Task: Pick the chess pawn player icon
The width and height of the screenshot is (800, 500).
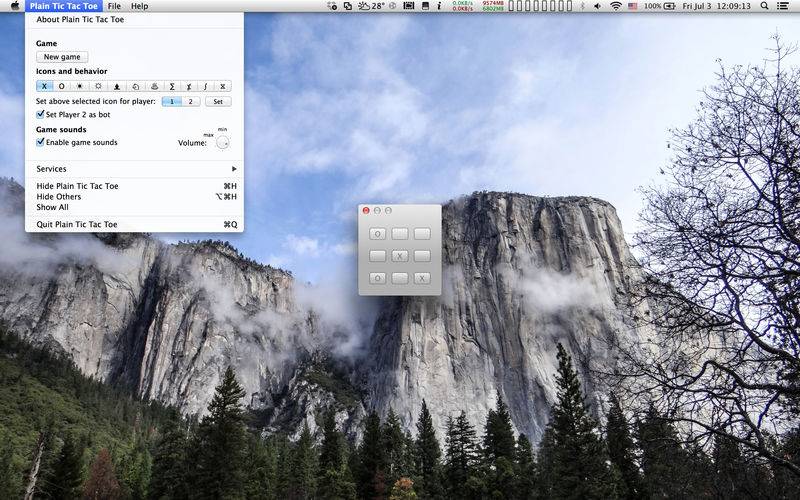Action: [x=118, y=86]
